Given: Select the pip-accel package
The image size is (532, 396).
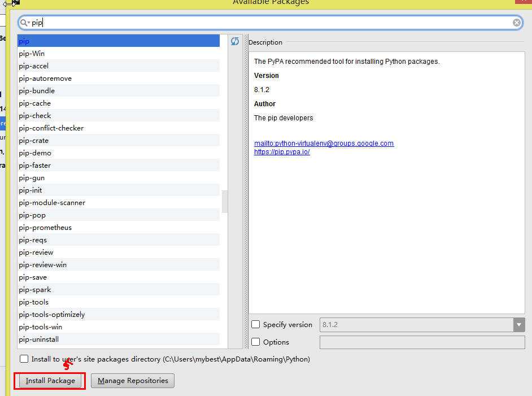Looking at the screenshot, I should click(119, 66).
